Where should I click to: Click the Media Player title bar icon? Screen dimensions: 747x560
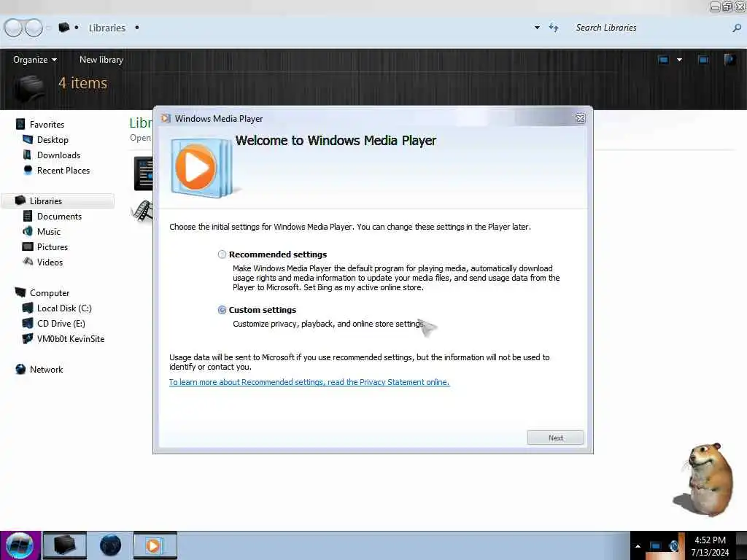[166, 118]
